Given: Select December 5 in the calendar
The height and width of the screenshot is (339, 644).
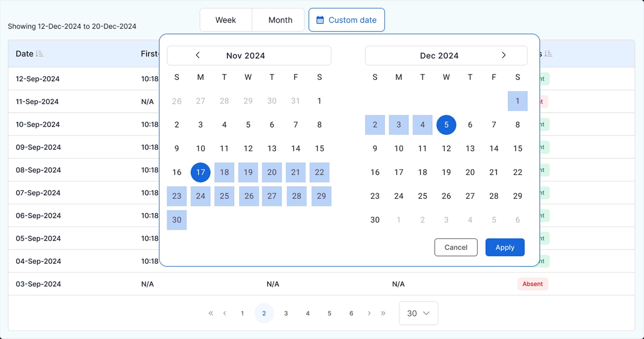Looking at the screenshot, I should pos(446,125).
